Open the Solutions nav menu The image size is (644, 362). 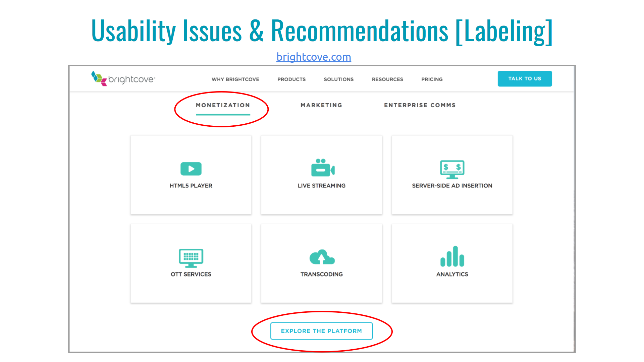[338, 79]
